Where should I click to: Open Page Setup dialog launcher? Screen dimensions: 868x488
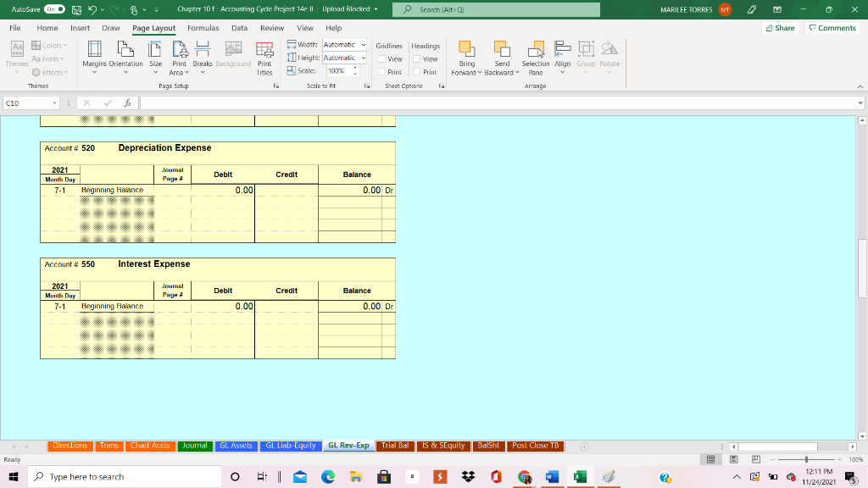click(275, 86)
